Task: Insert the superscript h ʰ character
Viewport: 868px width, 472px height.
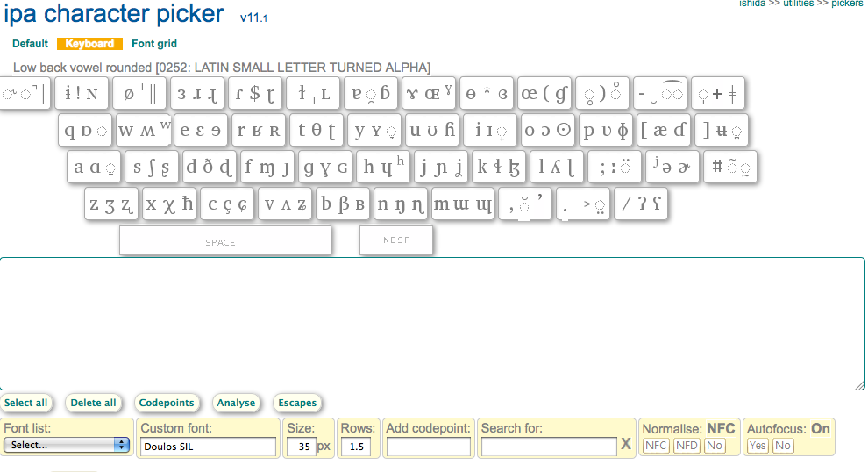Action: 400,161
